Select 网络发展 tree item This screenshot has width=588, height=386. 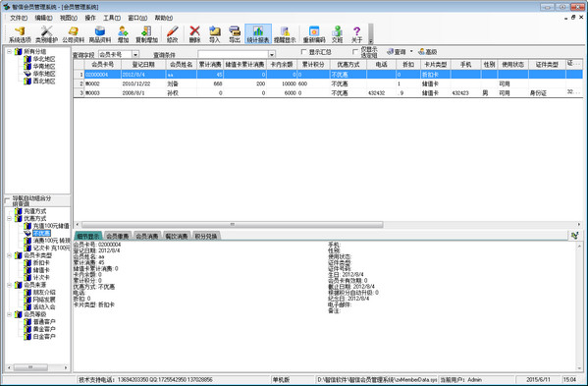(x=44, y=300)
